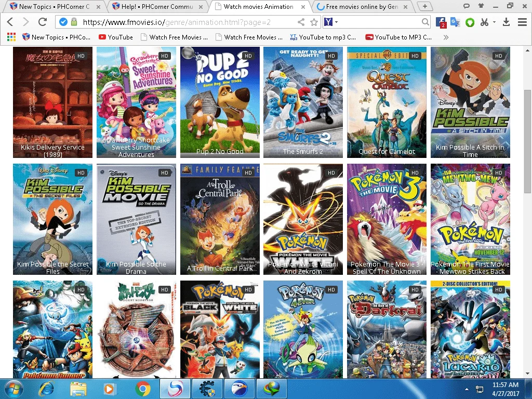The width and height of the screenshot is (532, 399).
Task: Launch Internet Explorer from the taskbar
Action: pyautogui.click(x=46, y=389)
